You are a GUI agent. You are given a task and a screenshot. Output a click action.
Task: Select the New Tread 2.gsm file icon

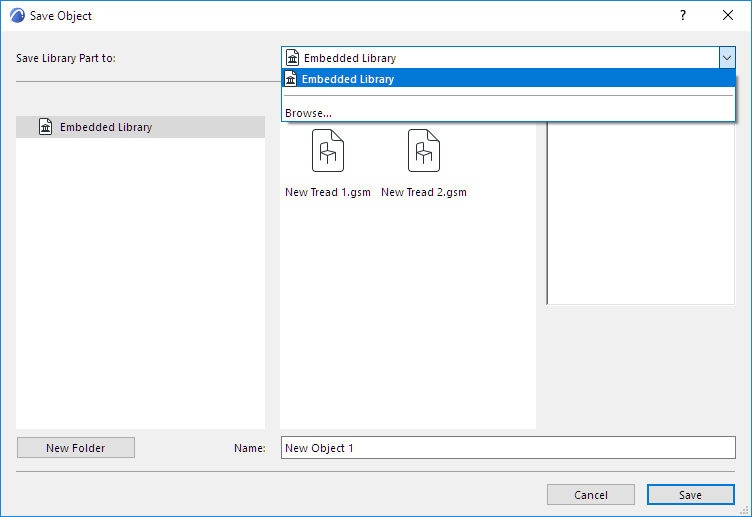coord(424,151)
